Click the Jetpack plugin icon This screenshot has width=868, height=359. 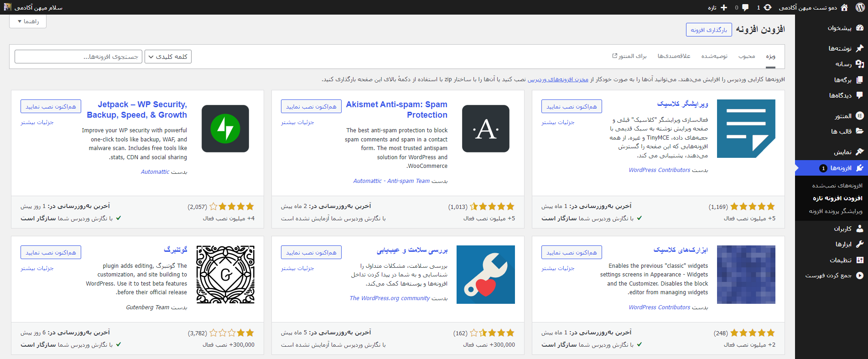tap(225, 129)
